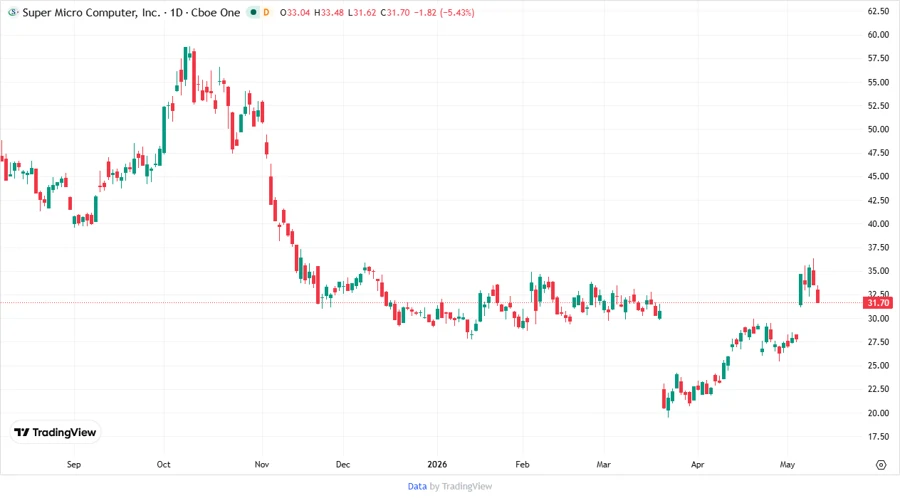This screenshot has height=498, width=900.
Task: Click the Dec date axis label
Action: pos(343,464)
